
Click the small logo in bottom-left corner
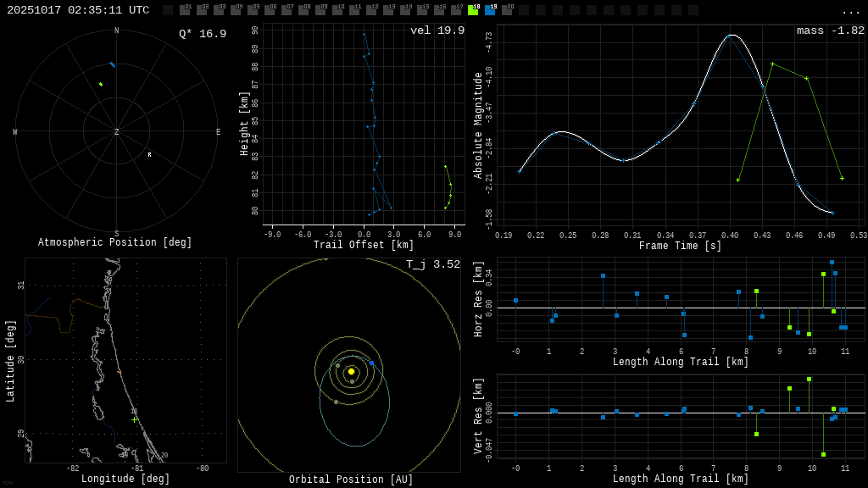click(8, 483)
